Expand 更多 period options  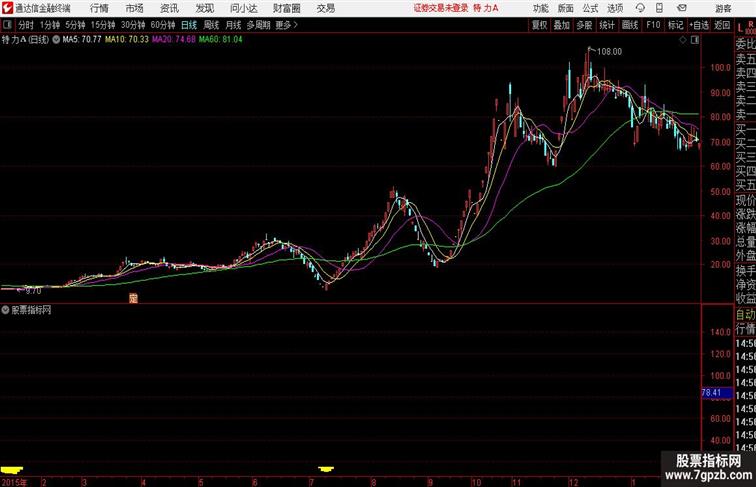pyautogui.click(x=286, y=25)
